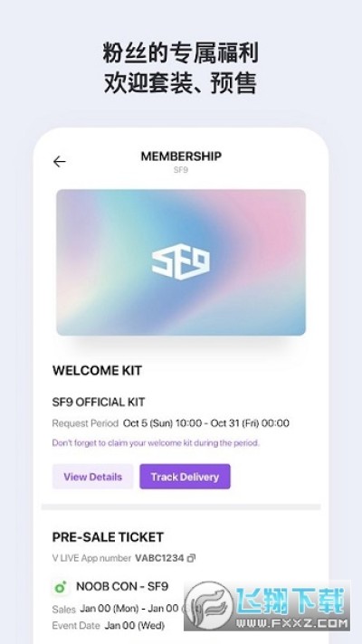Tap the welcome kit claim reminder

156,443
